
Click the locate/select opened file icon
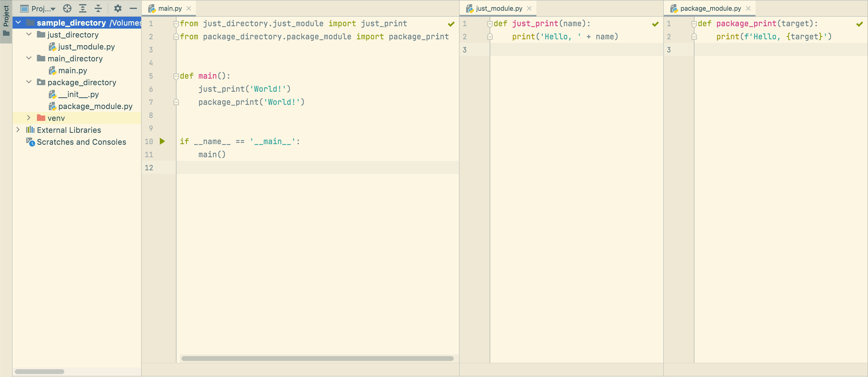pos(67,8)
